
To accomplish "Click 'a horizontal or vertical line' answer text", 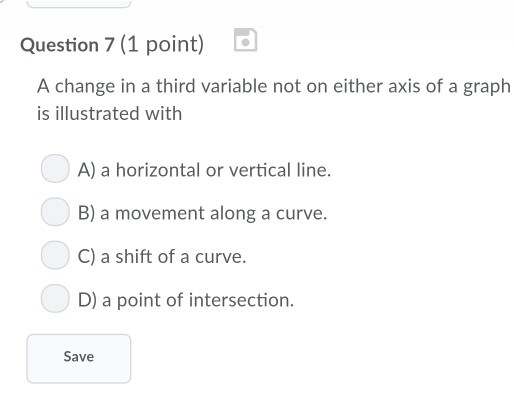I will (216, 170).
